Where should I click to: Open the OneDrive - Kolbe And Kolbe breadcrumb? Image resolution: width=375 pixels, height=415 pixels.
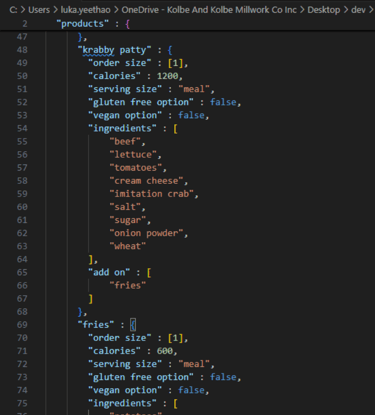[209, 10]
